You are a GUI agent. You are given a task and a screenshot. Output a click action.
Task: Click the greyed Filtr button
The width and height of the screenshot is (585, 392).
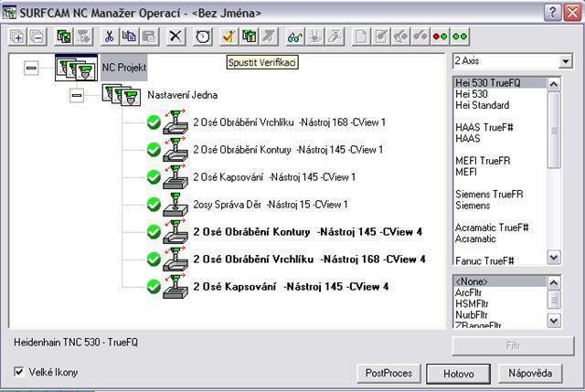513,346
